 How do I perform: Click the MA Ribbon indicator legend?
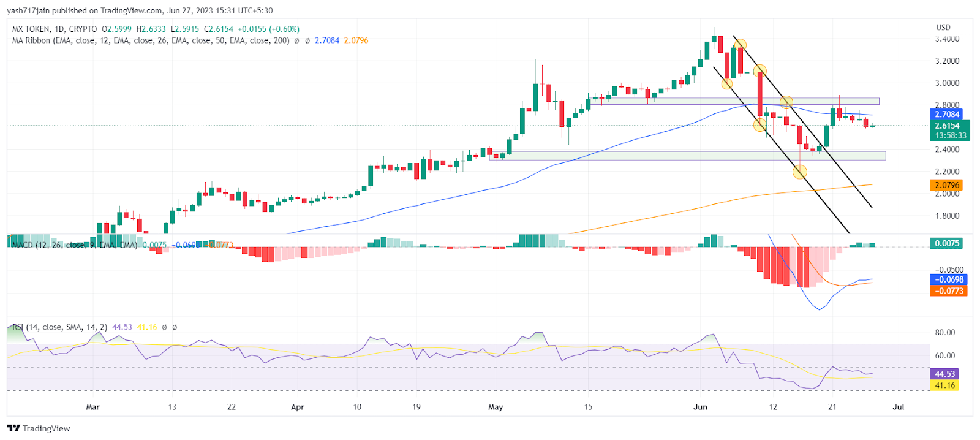point(151,40)
